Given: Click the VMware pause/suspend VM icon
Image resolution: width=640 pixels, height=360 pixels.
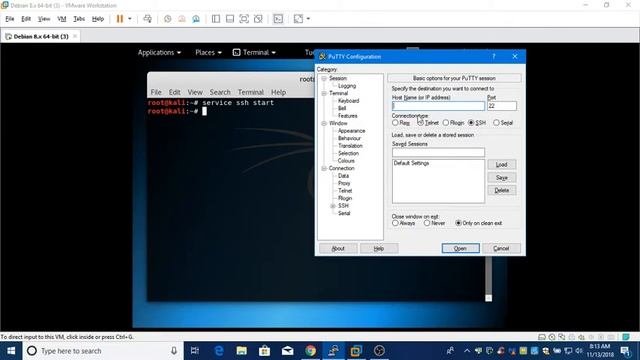Looking at the screenshot, I should (x=120, y=19).
